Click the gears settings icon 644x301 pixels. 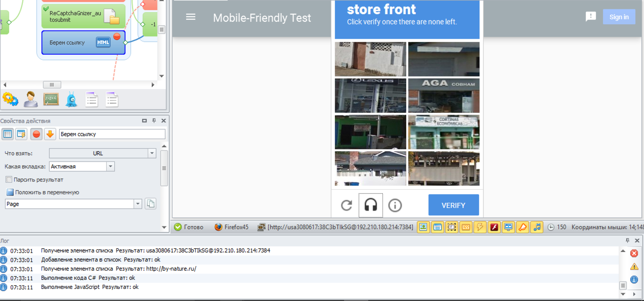[10, 99]
